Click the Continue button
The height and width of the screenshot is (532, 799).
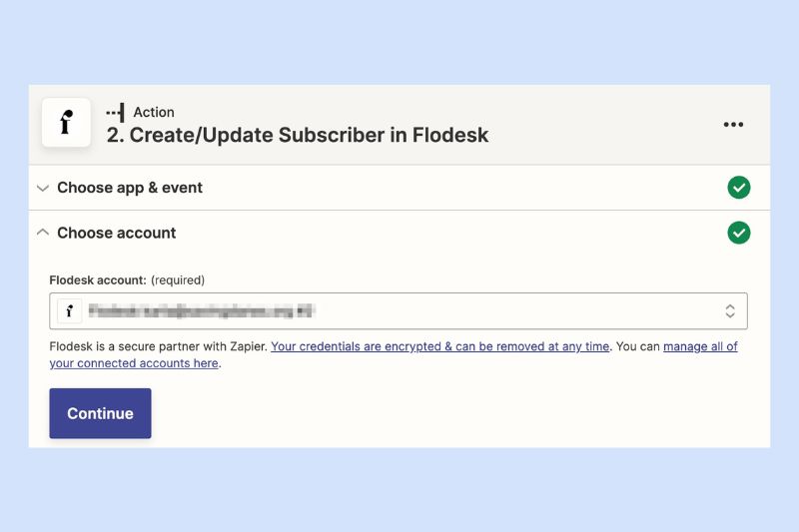pos(101,413)
